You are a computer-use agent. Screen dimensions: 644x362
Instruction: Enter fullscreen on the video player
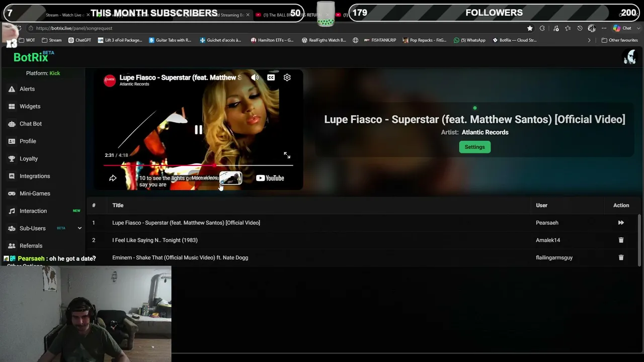[x=287, y=155]
